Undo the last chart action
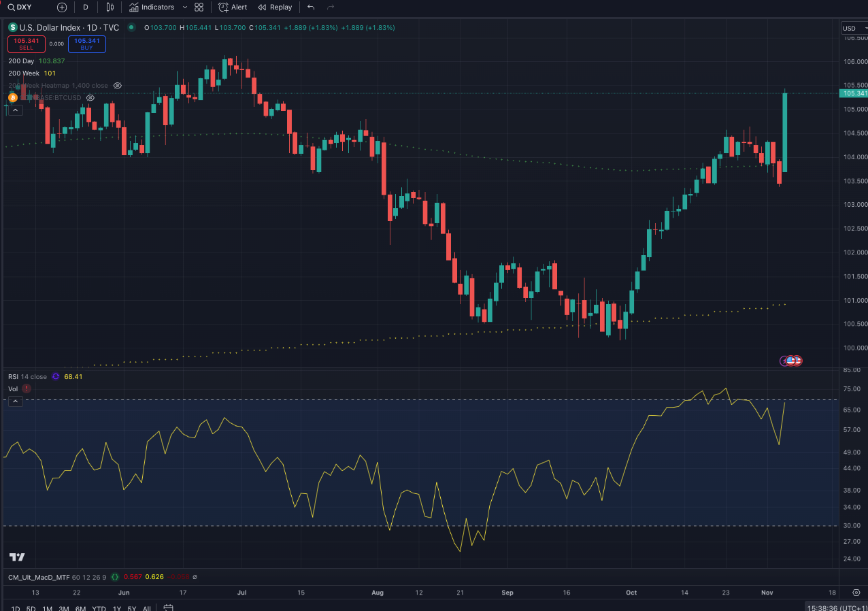 pos(311,7)
